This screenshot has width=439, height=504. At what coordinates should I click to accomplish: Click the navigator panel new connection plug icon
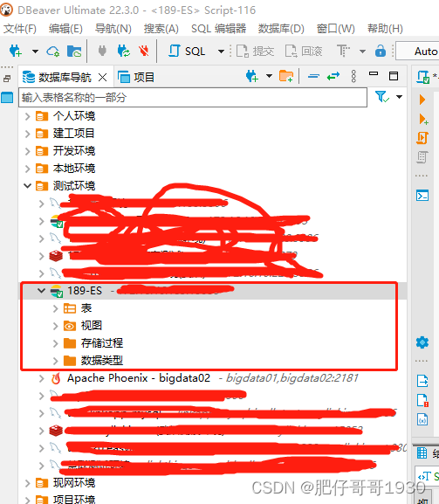251,77
